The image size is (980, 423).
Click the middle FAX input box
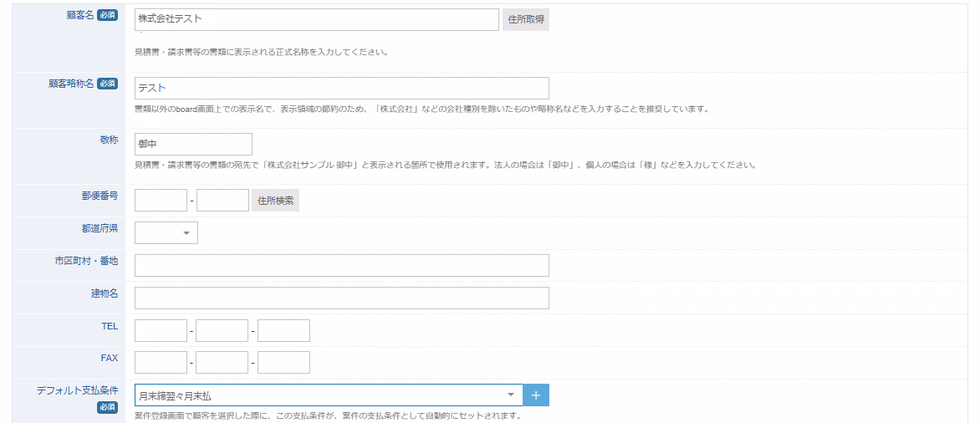tap(222, 363)
